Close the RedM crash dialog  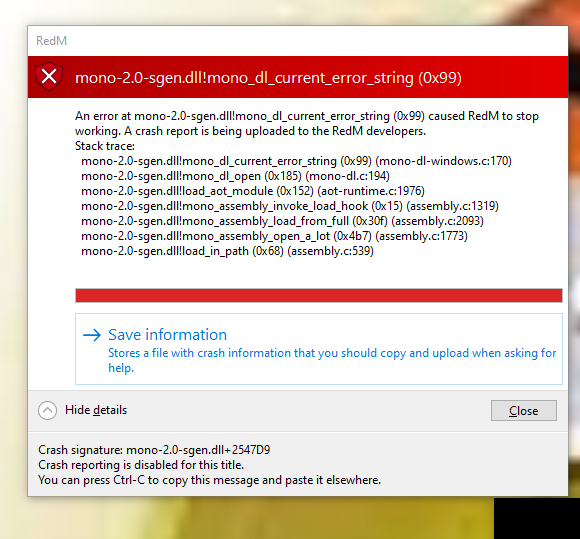coord(523,410)
